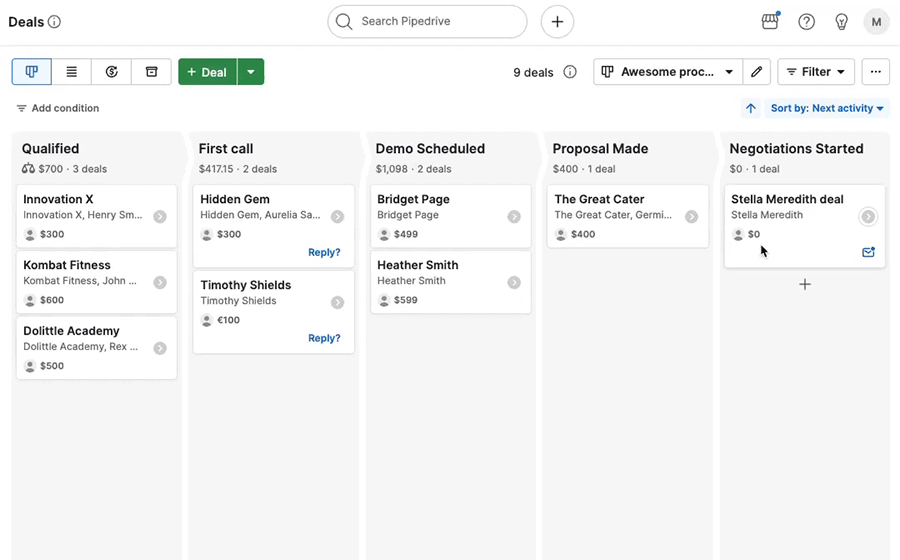Click the quick add plus button
900x560 pixels.
pyautogui.click(x=557, y=22)
